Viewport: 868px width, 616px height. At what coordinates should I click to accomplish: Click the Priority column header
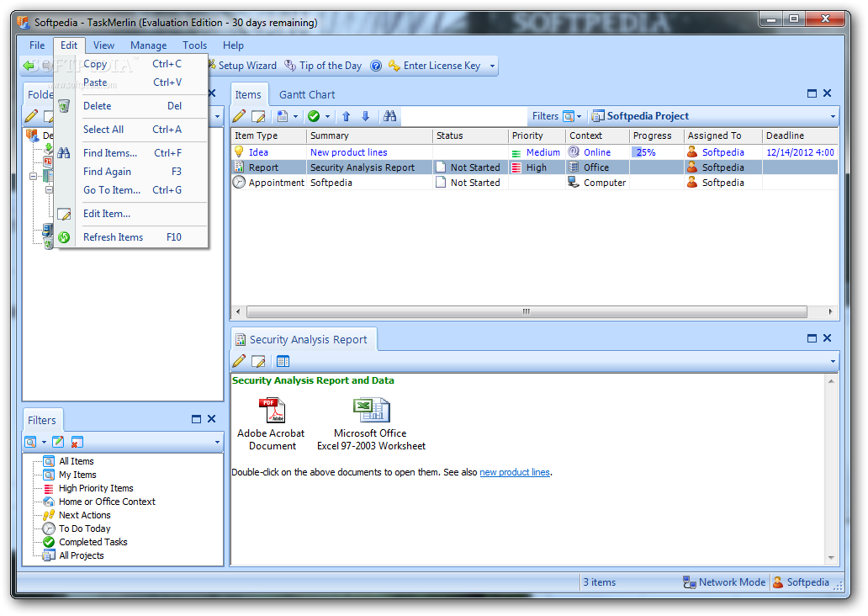point(537,135)
